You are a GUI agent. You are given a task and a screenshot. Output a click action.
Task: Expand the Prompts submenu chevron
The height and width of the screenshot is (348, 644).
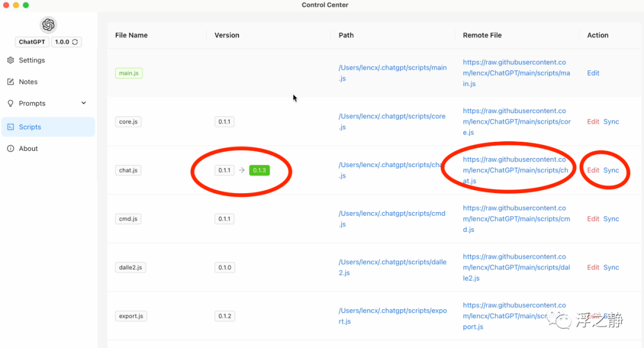click(84, 103)
